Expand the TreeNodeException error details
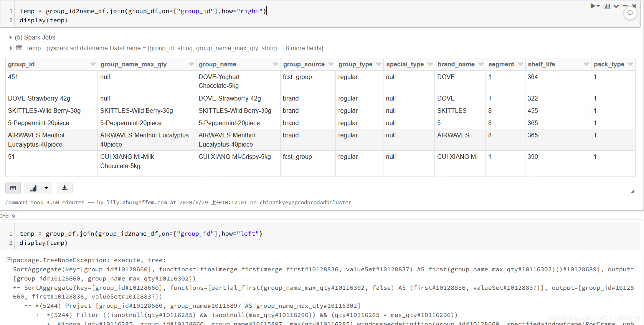Viewport: 644px width, 325px height. (9, 260)
